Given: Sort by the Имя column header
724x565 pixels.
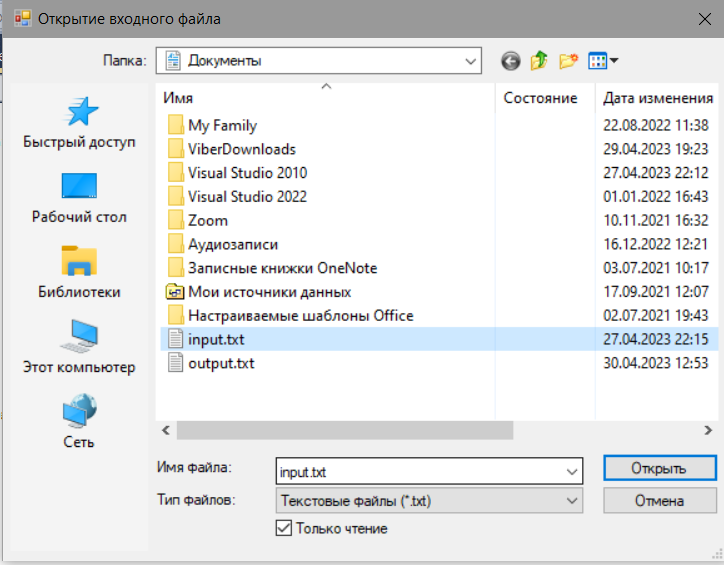Looking at the screenshot, I should click(x=328, y=98).
